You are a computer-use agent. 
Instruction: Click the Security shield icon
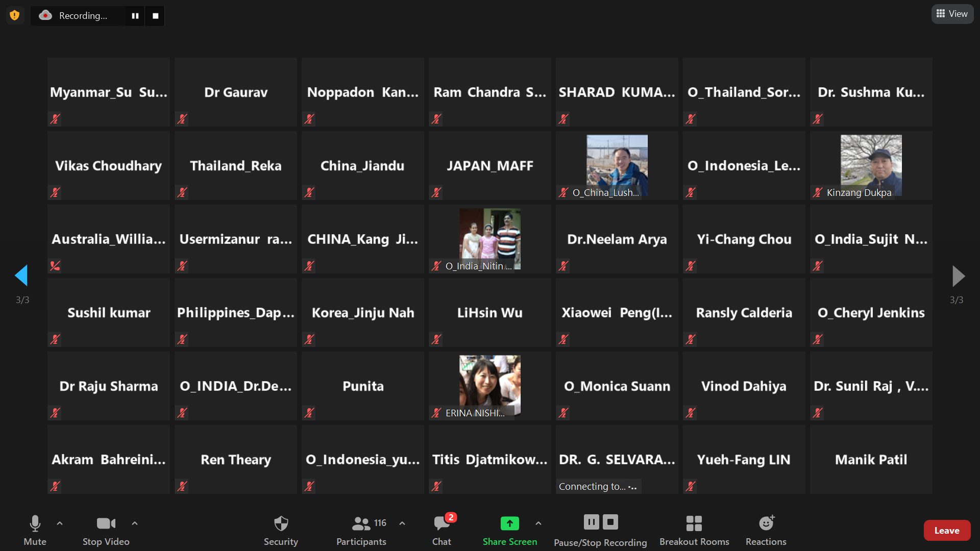(281, 523)
